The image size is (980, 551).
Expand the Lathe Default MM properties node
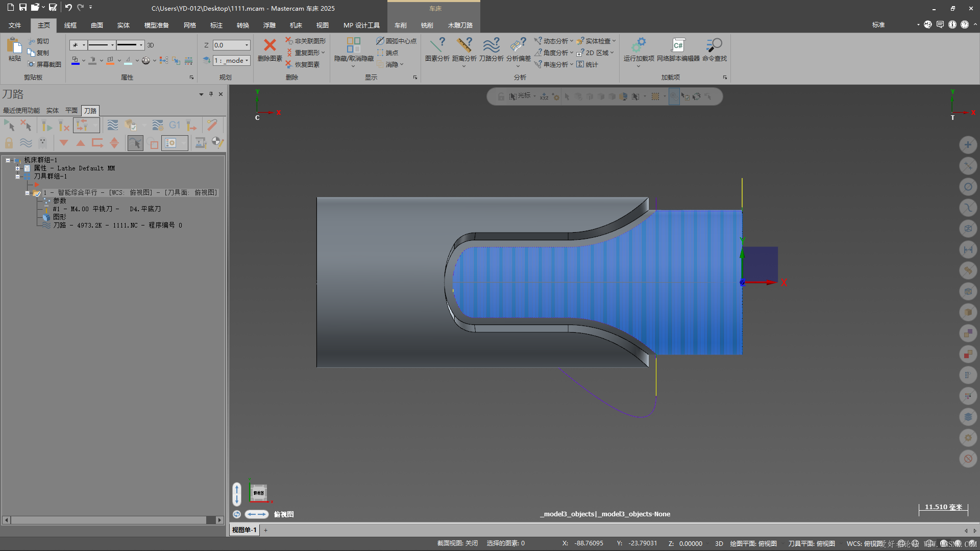(x=18, y=168)
